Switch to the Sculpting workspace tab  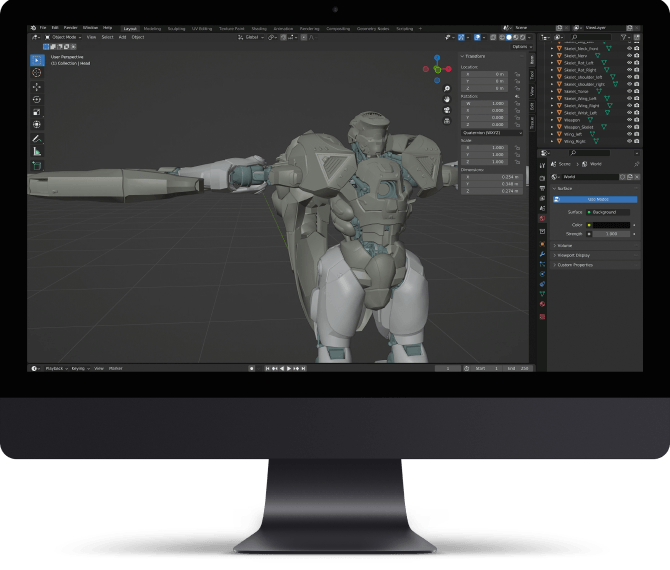(x=177, y=29)
